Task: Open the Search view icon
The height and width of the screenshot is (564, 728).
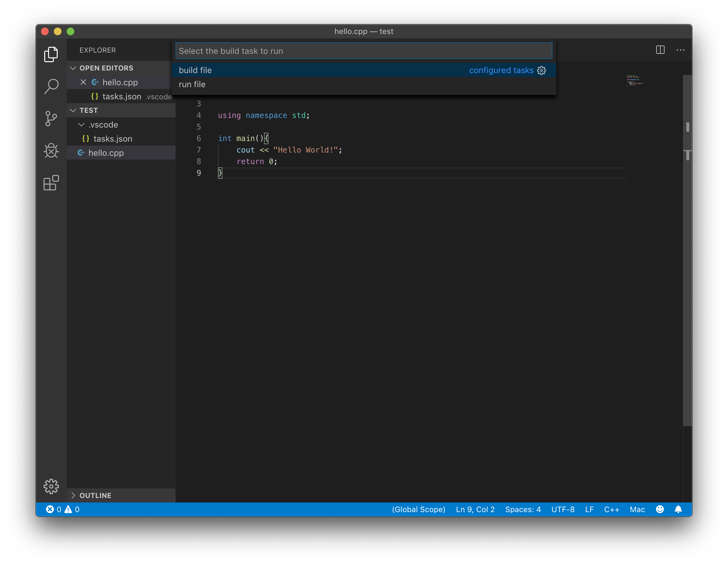Action: point(51,86)
